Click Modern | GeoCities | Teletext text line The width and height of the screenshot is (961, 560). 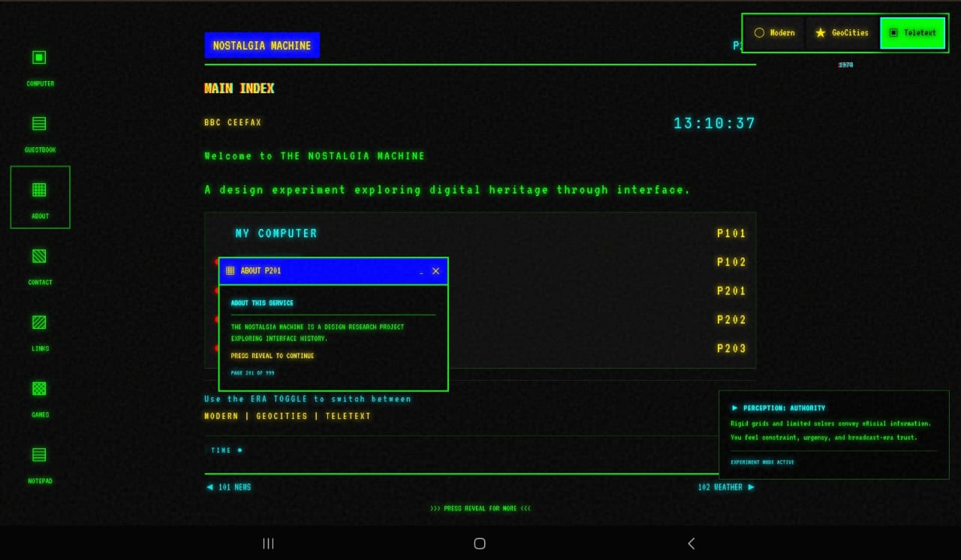click(288, 416)
